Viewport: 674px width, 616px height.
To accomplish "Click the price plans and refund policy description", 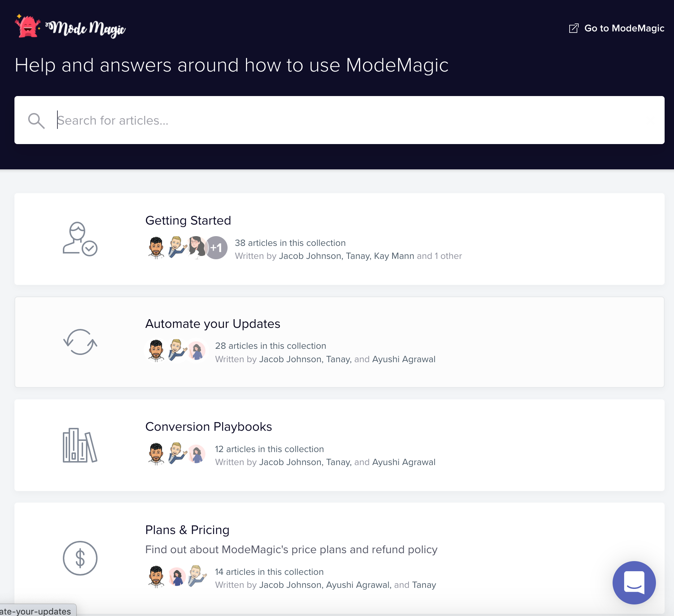I will pos(291,550).
